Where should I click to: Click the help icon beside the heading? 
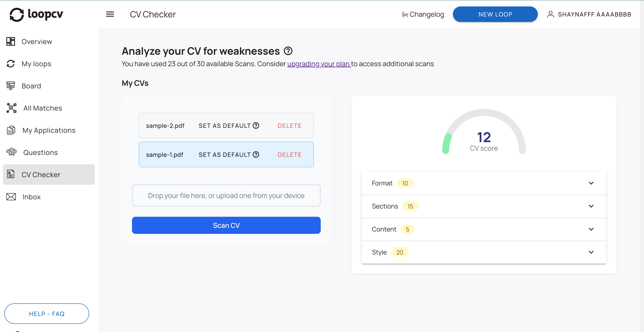pos(288,51)
